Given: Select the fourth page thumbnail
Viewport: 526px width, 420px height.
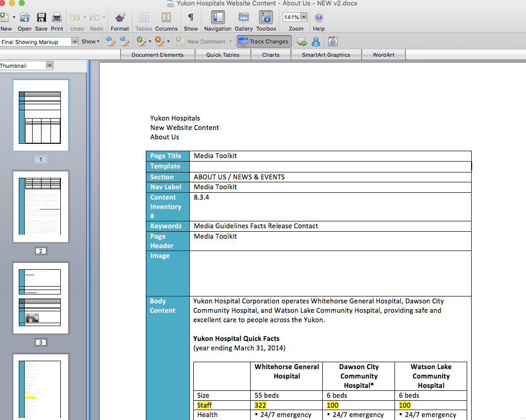Looking at the screenshot, I should [41, 386].
